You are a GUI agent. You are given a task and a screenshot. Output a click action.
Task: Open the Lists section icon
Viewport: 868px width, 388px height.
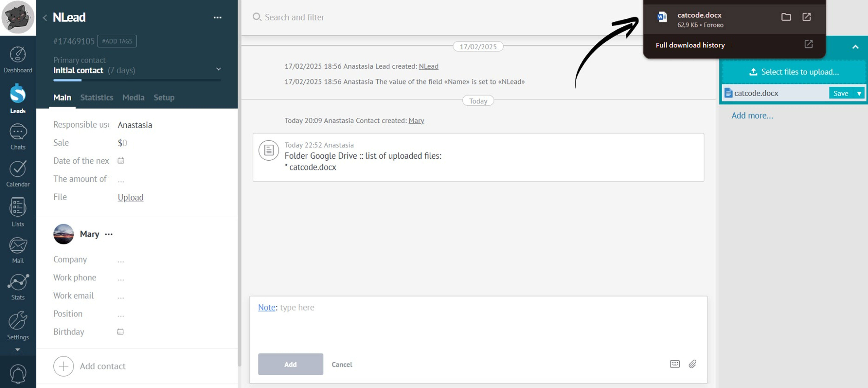coord(18,207)
